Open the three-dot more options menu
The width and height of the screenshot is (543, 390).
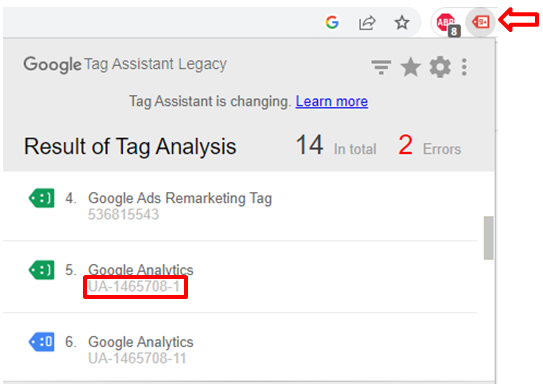(464, 67)
